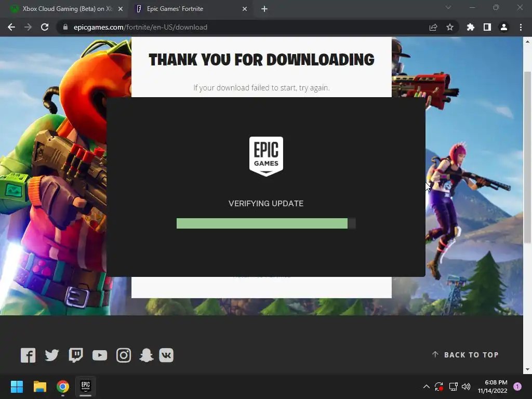Minimize the Chrome window
The image size is (532, 399).
[x=472, y=7]
